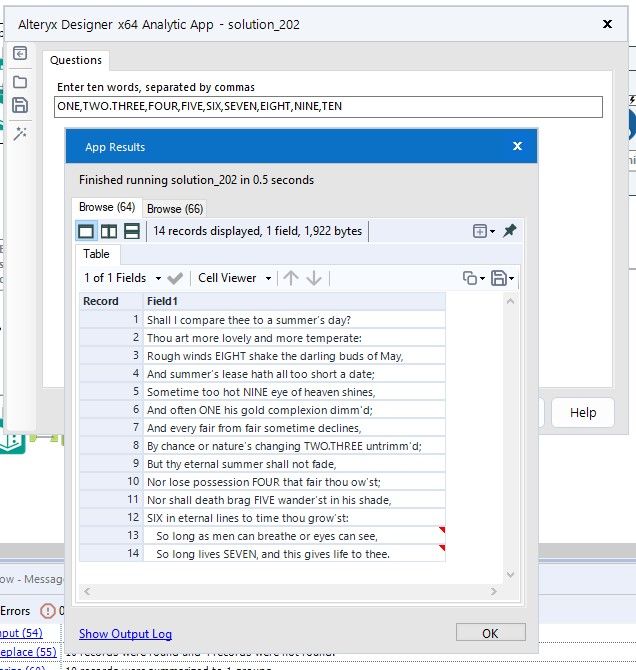Click the Help button

coord(583,412)
